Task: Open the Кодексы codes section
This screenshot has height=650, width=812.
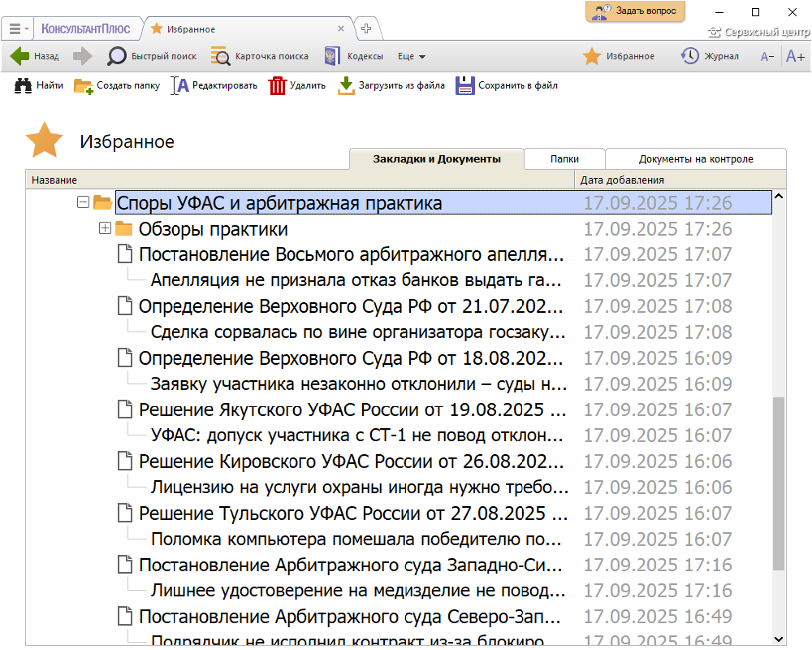Action: click(331, 56)
